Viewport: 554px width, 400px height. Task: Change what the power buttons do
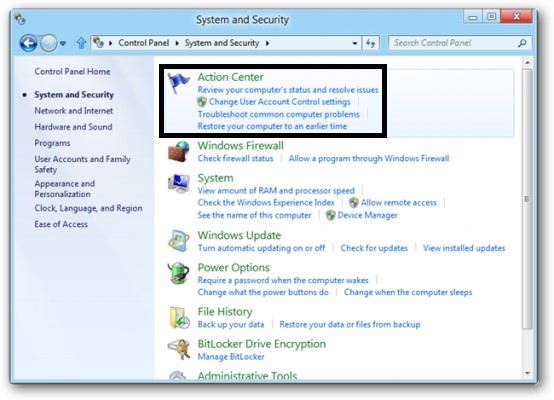[x=263, y=292]
